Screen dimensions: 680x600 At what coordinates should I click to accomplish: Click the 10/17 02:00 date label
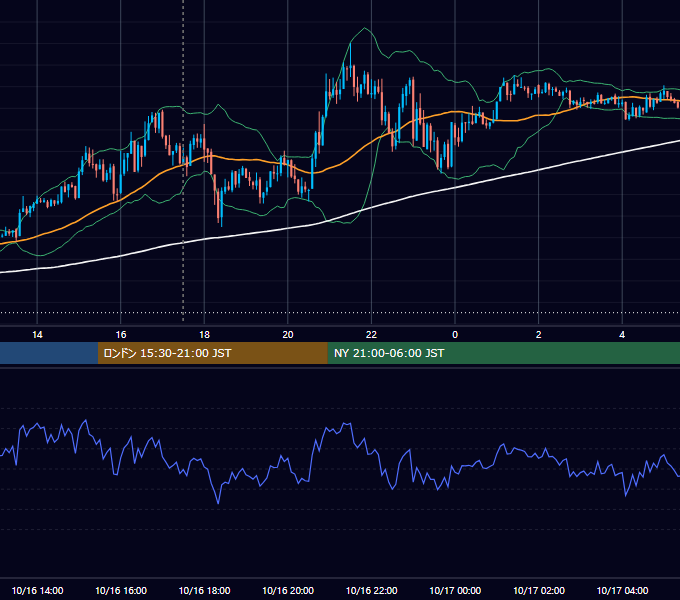(x=539, y=590)
